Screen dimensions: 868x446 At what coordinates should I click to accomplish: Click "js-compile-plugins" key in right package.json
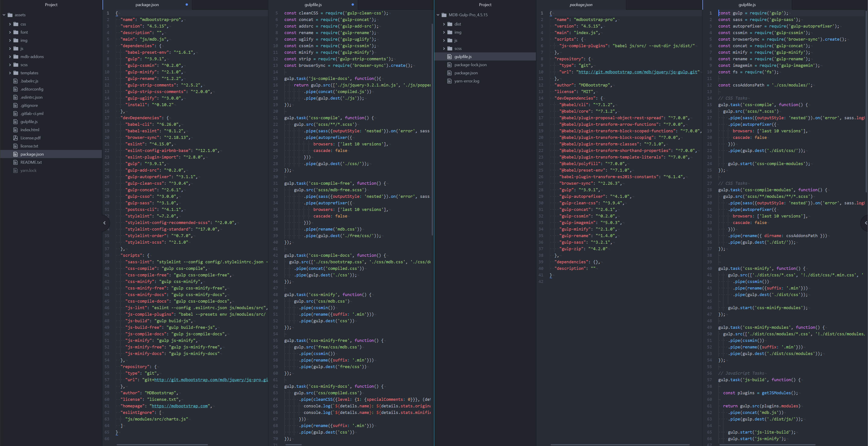[x=583, y=46]
